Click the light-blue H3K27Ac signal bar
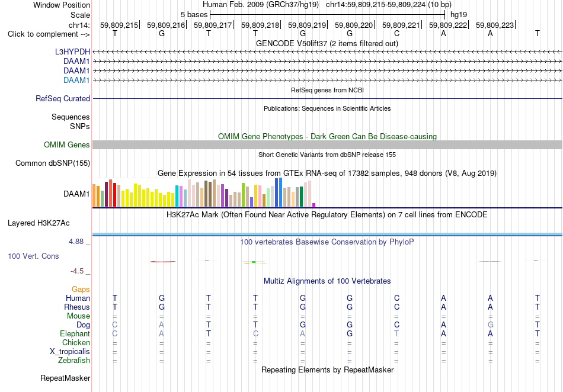This screenshot has height=392, width=563. [328, 234]
